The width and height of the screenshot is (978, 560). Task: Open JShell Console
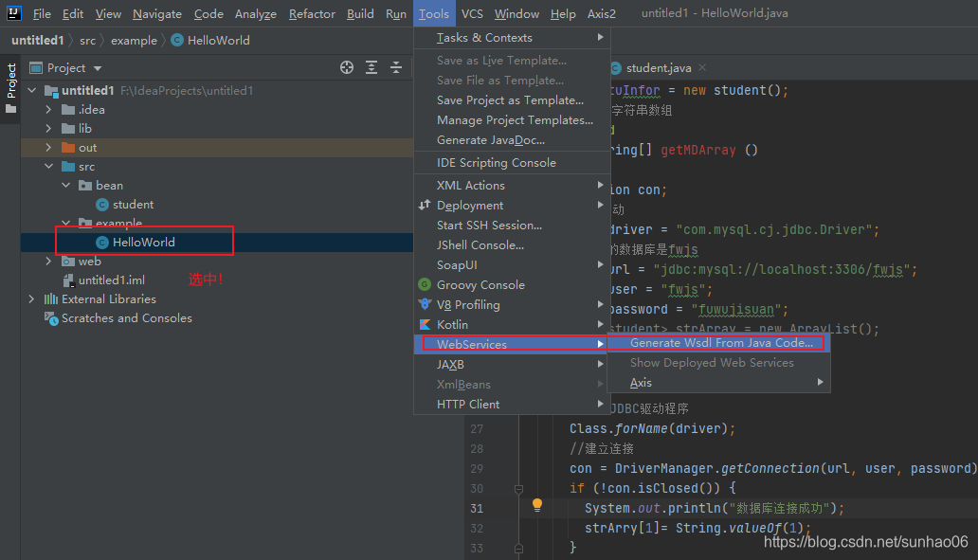(512, 245)
